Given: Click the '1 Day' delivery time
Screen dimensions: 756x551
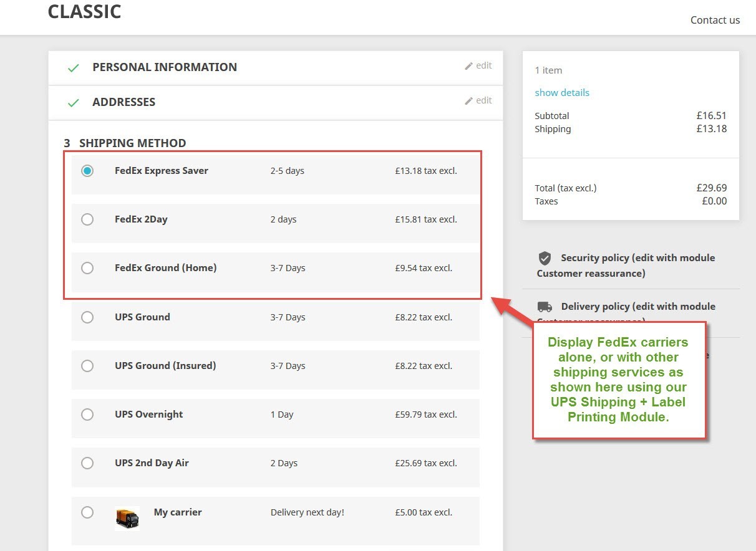Looking at the screenshot, I should coord(282,414).
